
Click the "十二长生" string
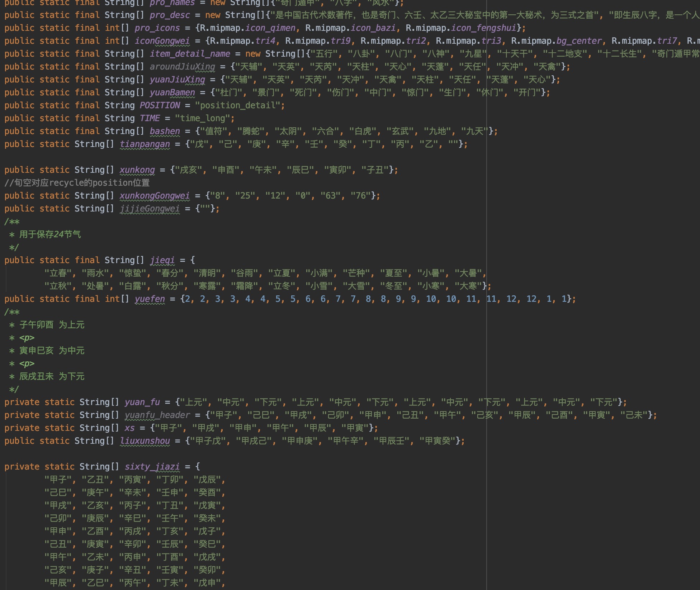click(620, 54)
